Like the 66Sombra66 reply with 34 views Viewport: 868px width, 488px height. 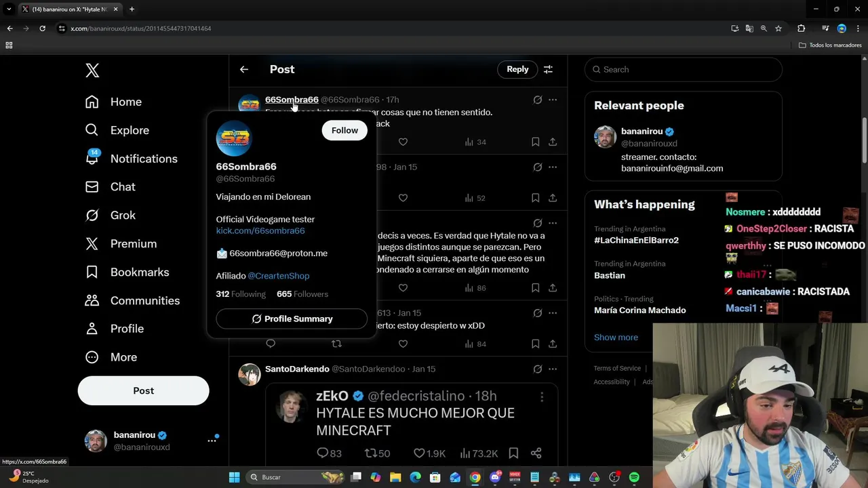pos(403,142)
